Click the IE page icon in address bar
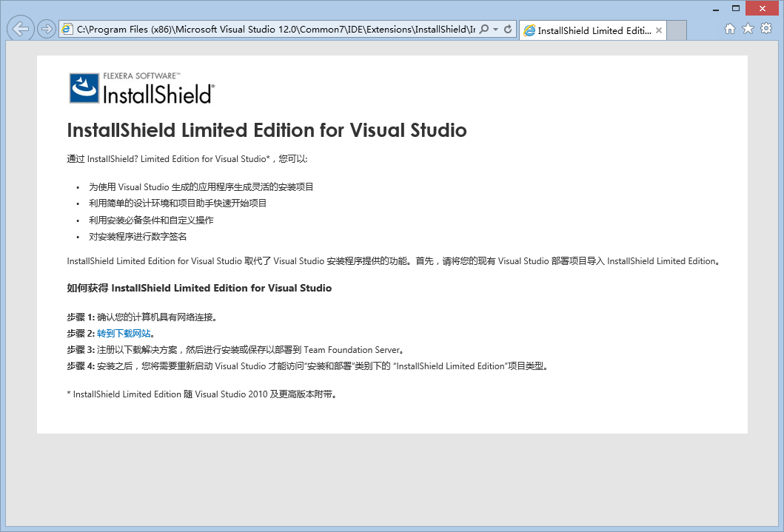Image resolution: width=784 pixels, height=532 pixels. point(67,29)
